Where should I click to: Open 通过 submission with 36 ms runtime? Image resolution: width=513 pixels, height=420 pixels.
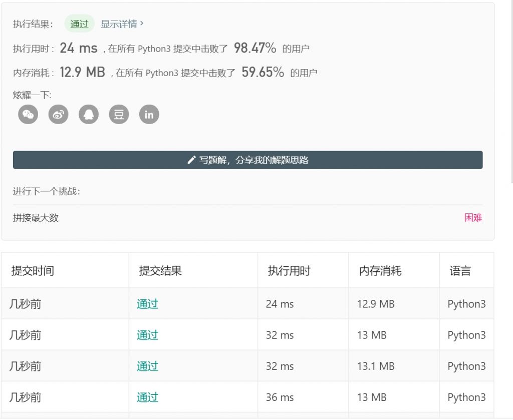(x=147, y=397)
